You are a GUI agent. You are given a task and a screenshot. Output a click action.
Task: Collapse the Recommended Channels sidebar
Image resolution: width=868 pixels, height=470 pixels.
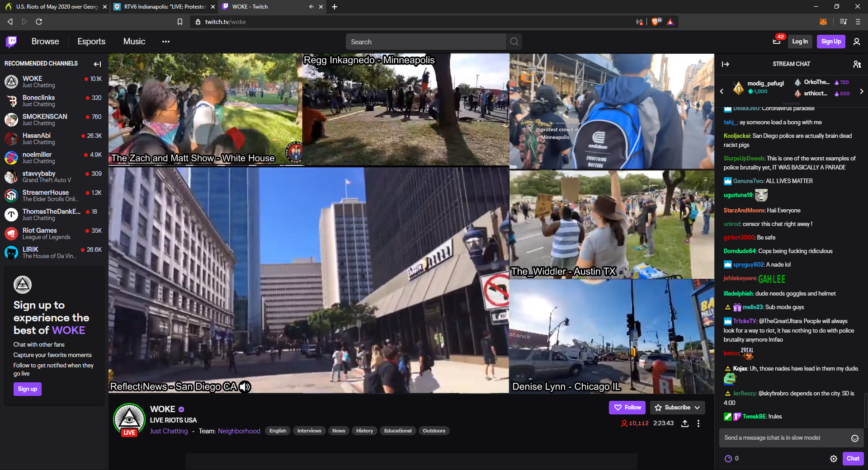(x=97, y=64)
